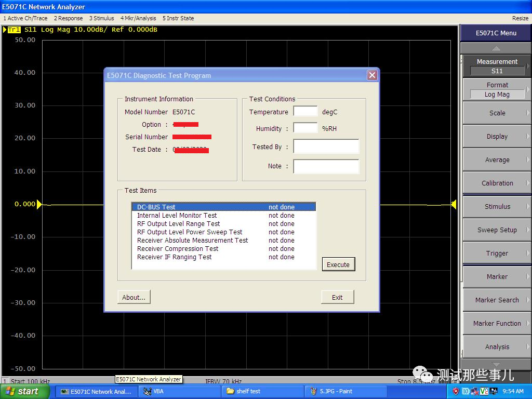The image size is (532, 399).
Task: Select Receiver Compression Test item
Action: [223, 248]
